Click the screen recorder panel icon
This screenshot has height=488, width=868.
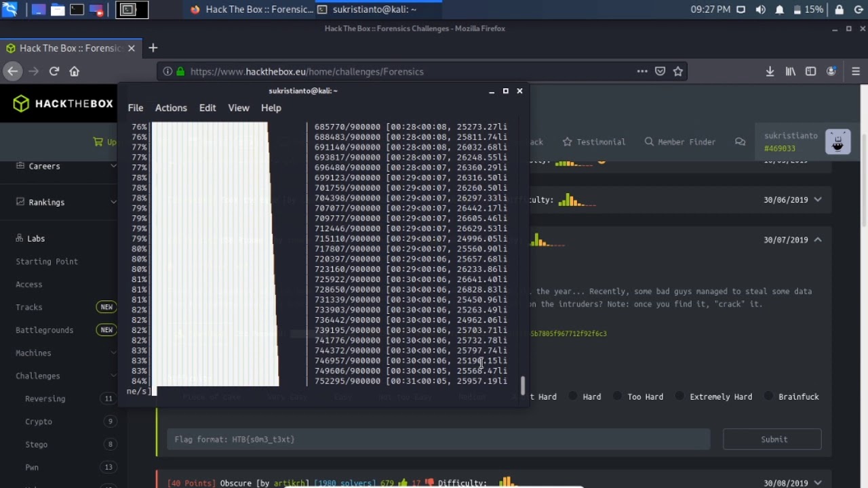coord(96,9)
